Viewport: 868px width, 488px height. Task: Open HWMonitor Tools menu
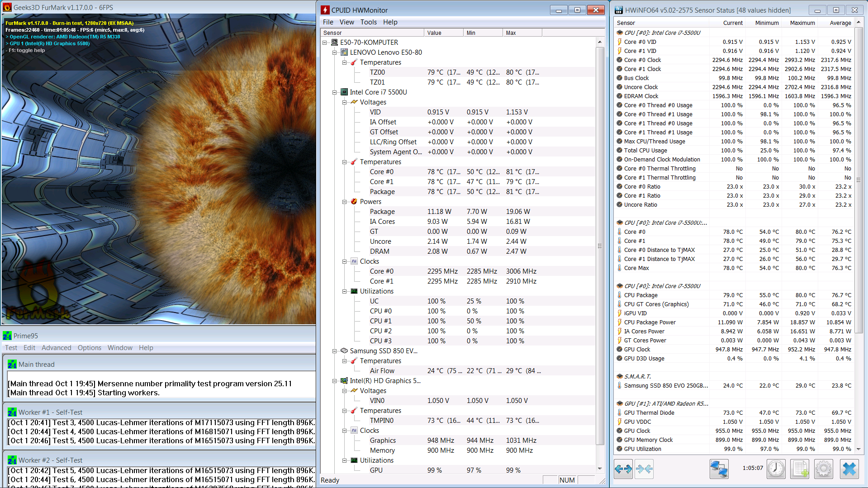point(369,22)
